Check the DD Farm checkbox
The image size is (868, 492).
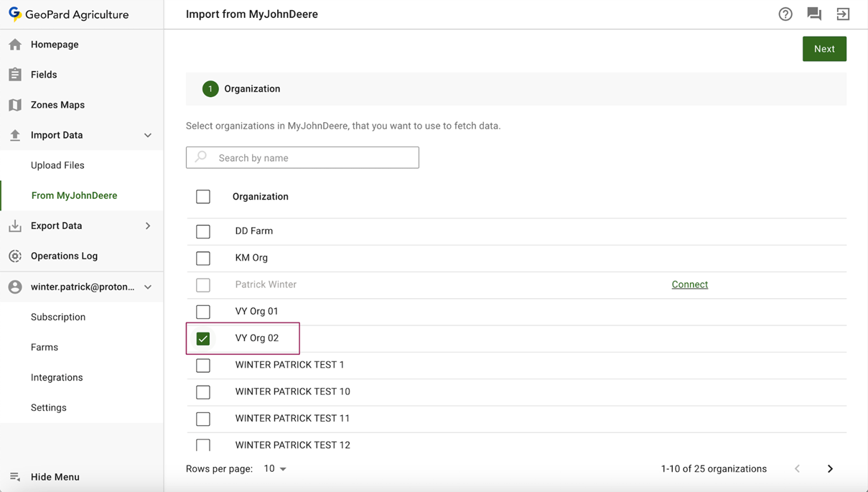pyautogui.click(x=203, y=231)
